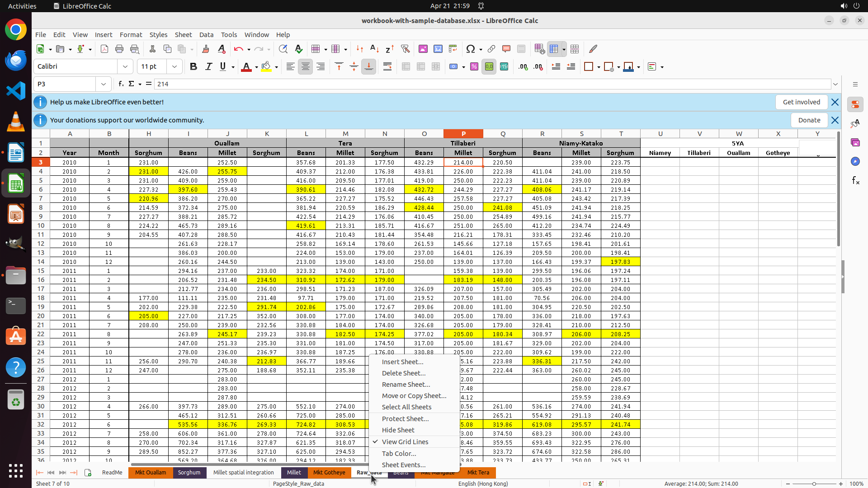The height and width of the screenshot is (488, 868).
Task: Expand the font size dropdown
Action: 175,66
